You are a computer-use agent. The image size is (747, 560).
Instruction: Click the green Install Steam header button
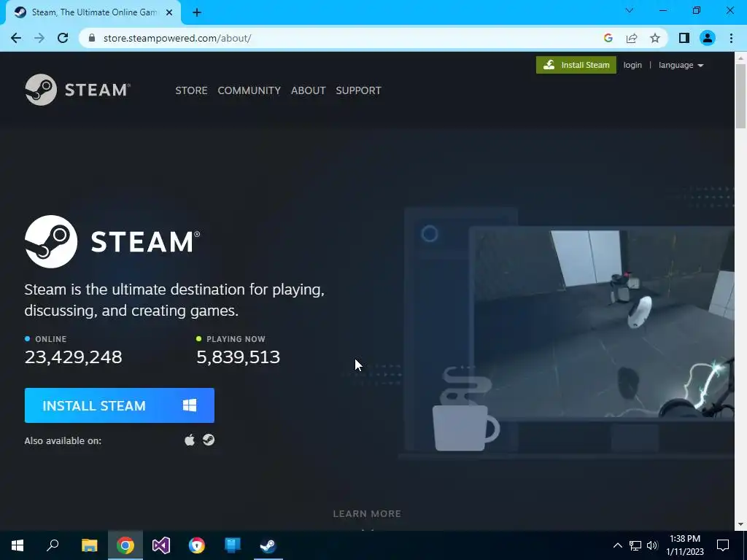click(576, 65)
